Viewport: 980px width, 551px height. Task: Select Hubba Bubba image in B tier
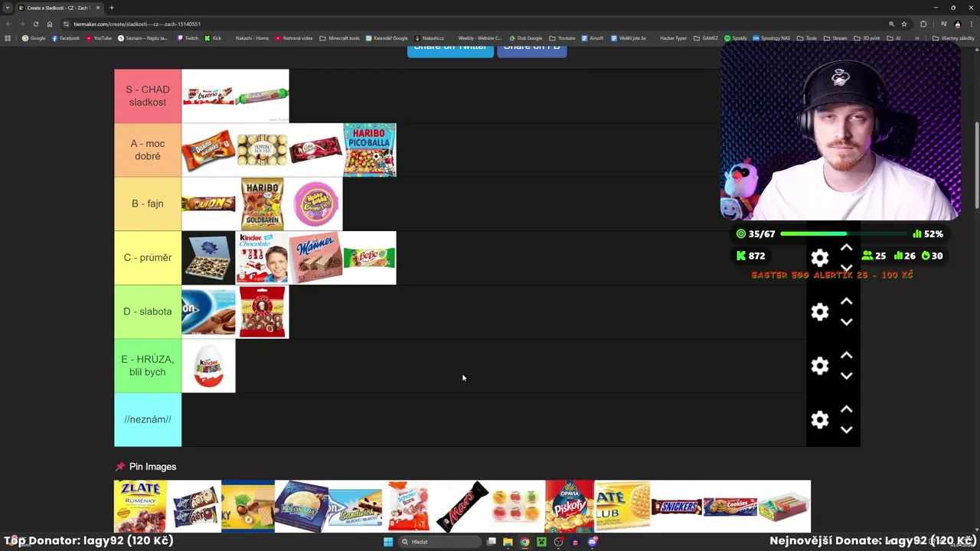[x=315, y=204]
